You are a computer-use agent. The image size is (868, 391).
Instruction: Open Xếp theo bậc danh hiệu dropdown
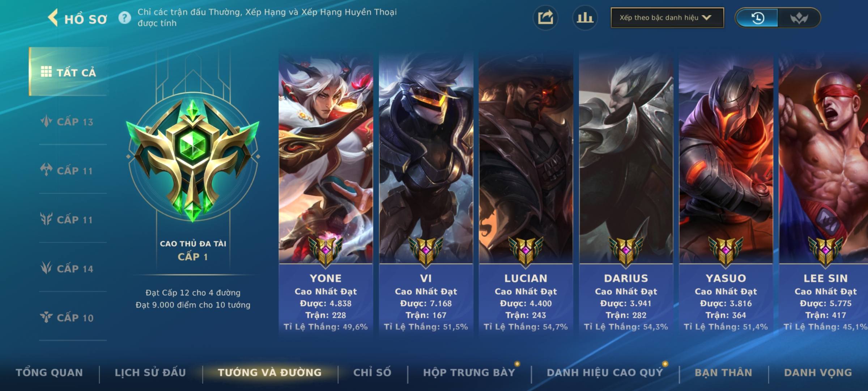[667, 18]
